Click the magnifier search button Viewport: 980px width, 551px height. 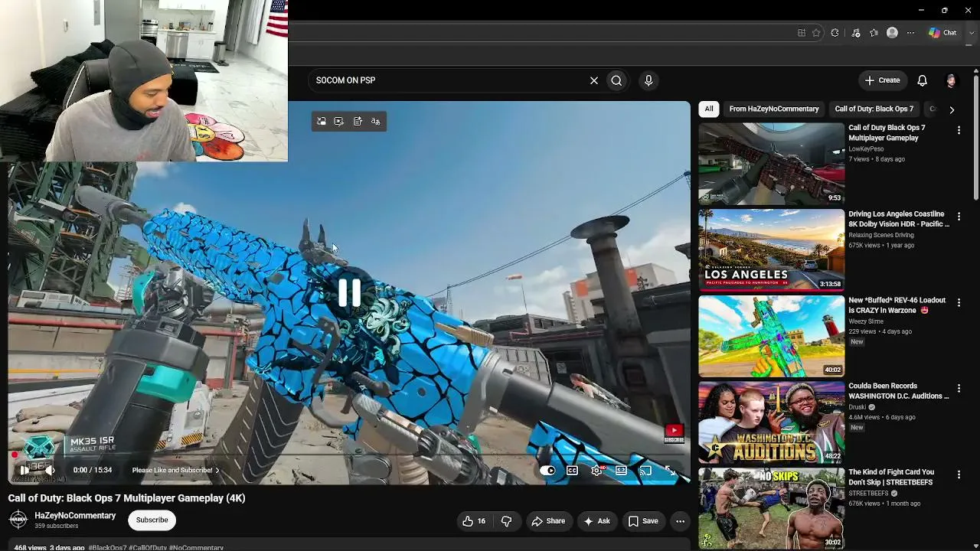pos(616,80)
